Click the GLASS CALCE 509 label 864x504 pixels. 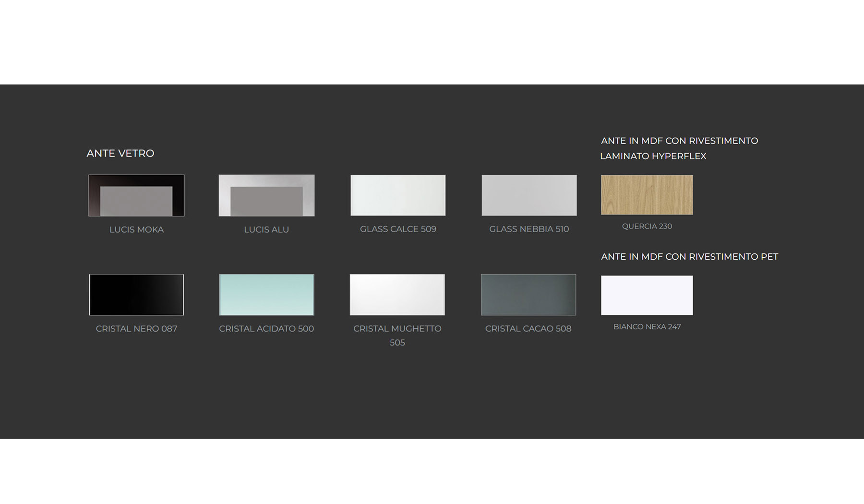coord(398,229)
